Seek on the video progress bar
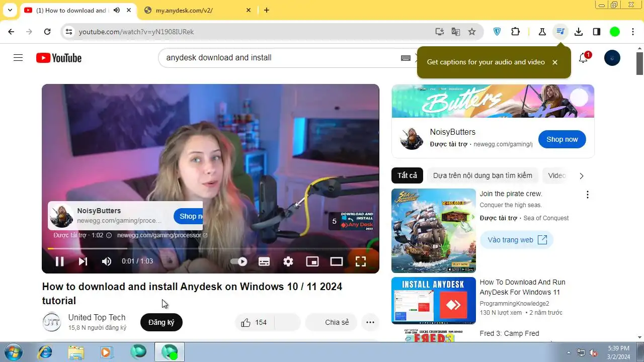Viewport: 644px width, 362px height. click(x=210, y=248)
